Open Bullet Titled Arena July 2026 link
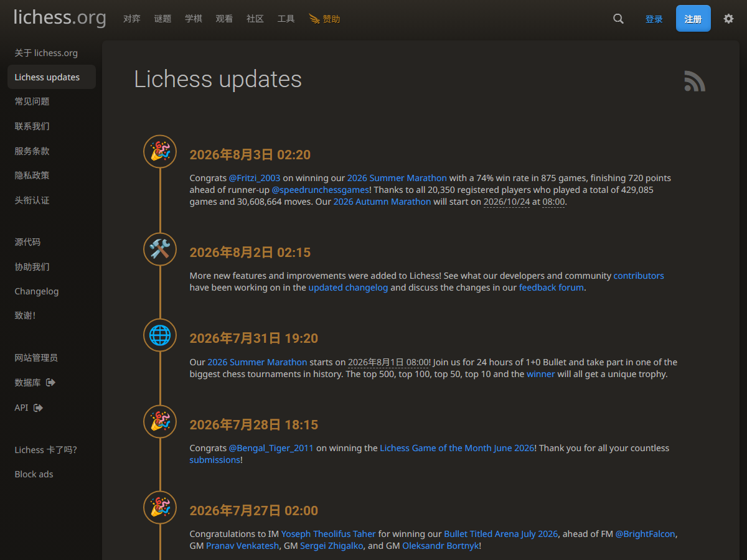The image size is (747, 560). coord(501,534)
